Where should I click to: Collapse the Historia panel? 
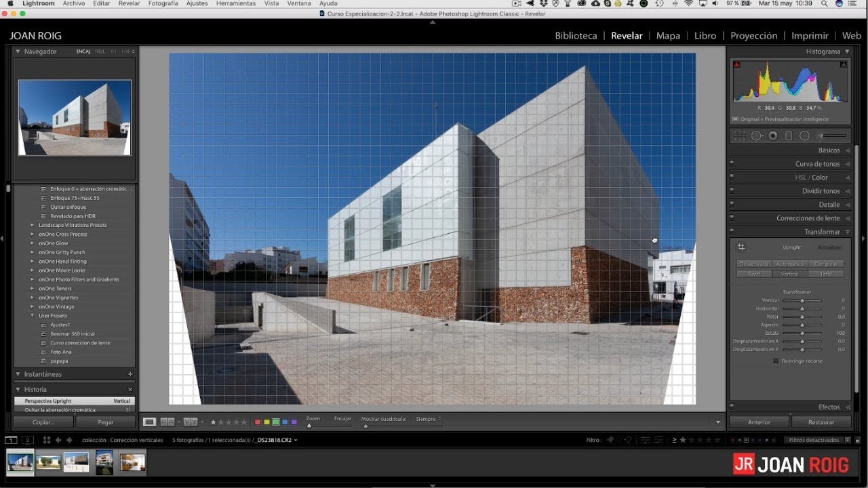point(18,390)
